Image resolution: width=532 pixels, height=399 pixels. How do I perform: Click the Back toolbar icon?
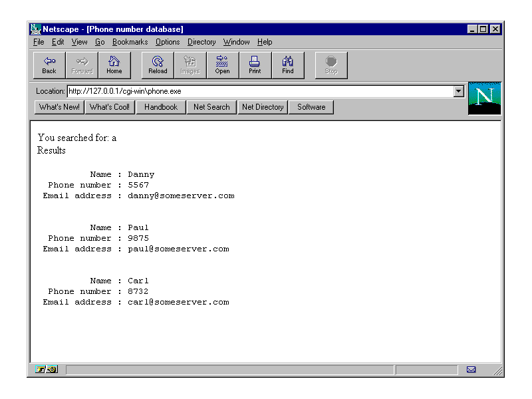(49, 65)
